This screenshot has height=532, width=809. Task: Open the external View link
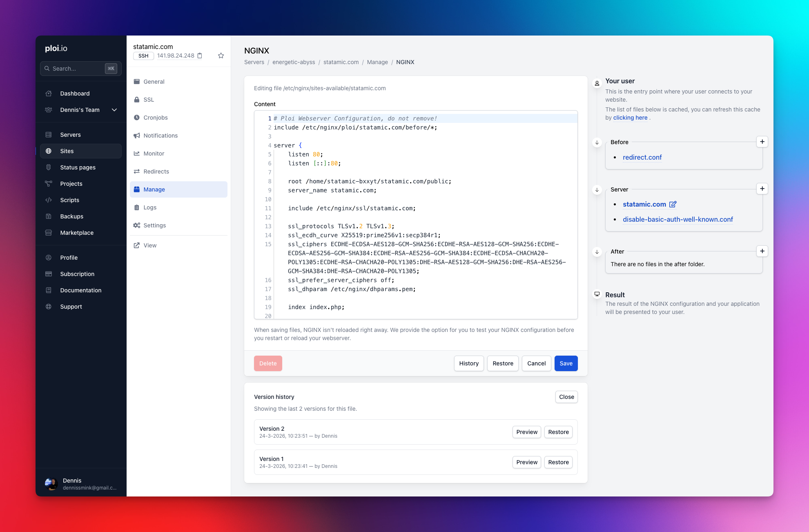(150, 245)
